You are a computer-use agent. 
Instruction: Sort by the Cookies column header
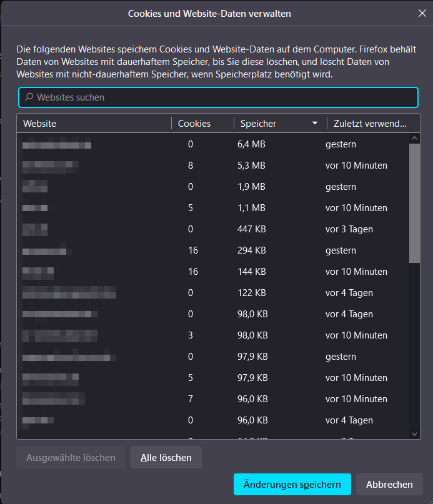click(201, 124)
